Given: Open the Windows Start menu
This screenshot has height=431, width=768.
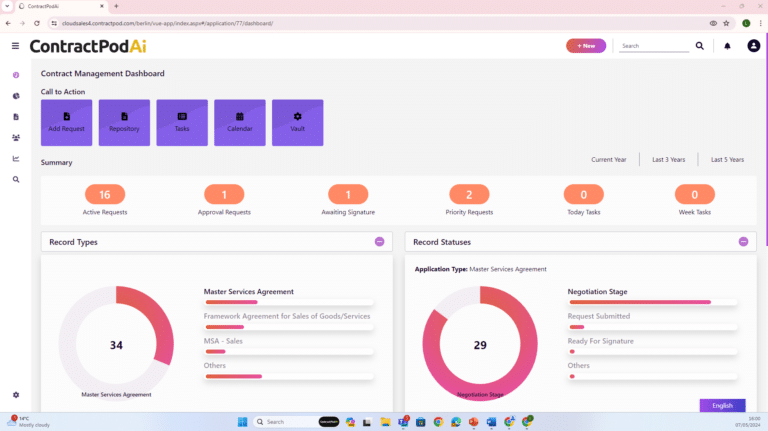Looking at the screenshot, I should pyautogui.click(x=242, y=422).
